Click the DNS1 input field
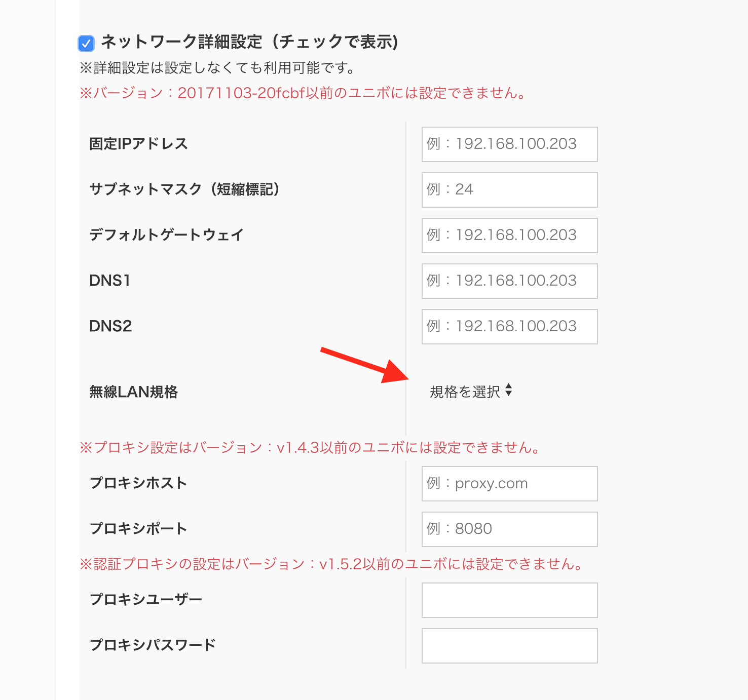 [x=510, y=281]
